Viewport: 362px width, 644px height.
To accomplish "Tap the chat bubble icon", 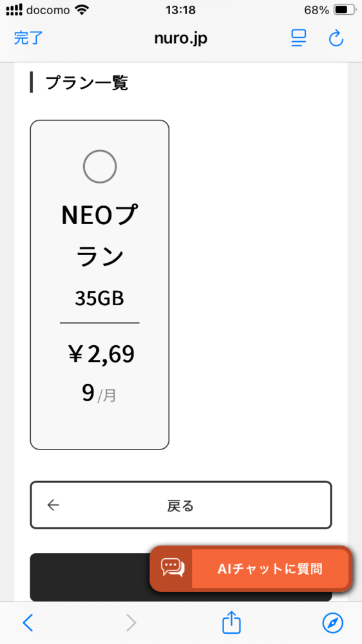I will [172, 569].
